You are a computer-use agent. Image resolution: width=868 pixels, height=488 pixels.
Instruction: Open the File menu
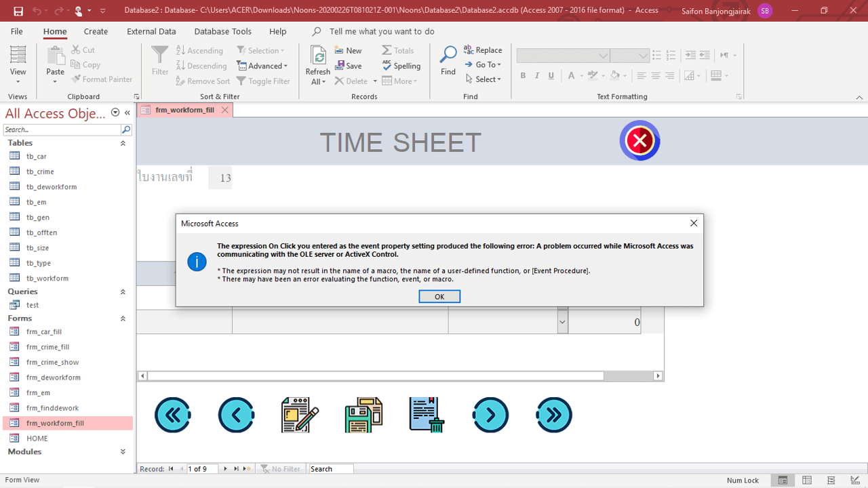click(x=17, y=31)
